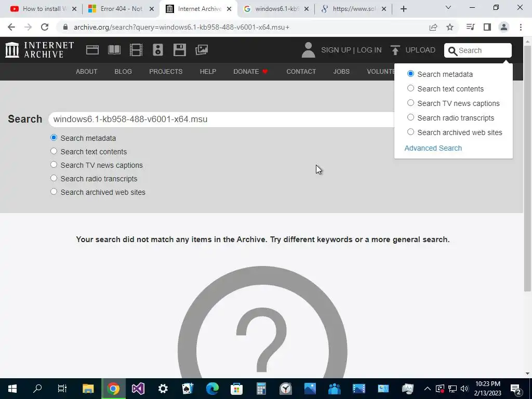Open the notification center icon
Image resolution: width=532 pixels, height=399 pixels.
[x=516, y=389]
